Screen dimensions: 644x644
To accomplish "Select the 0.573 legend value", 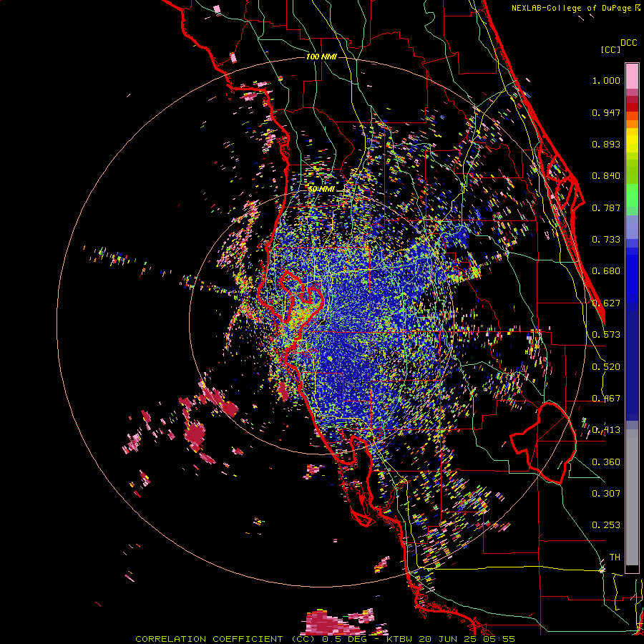I will coord(606,335).
